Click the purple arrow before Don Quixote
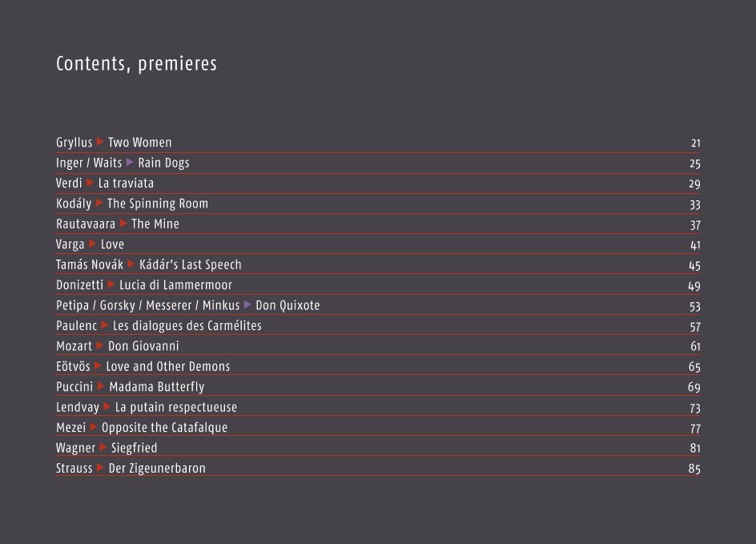This screenshot has width=756, height=544. pyautogui.click(x=247, y=304)
